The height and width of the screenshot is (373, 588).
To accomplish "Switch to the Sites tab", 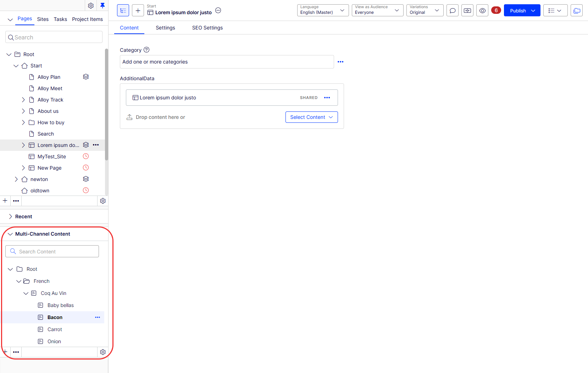I will tap(43, 19).
